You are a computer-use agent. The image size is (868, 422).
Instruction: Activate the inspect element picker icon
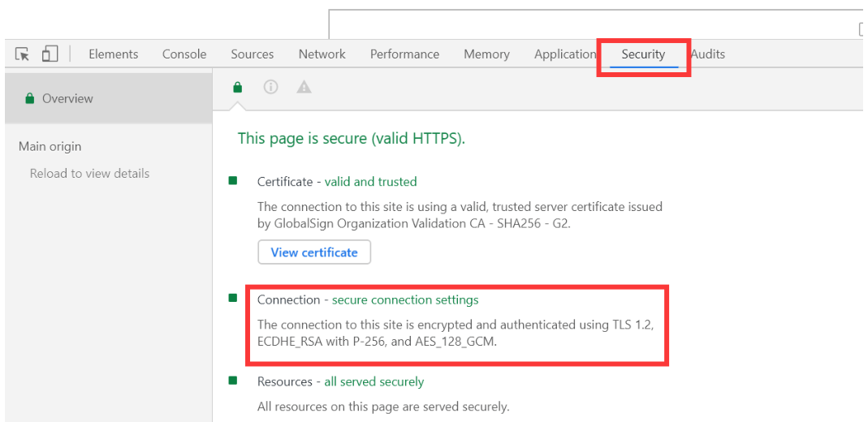(22, 54)
